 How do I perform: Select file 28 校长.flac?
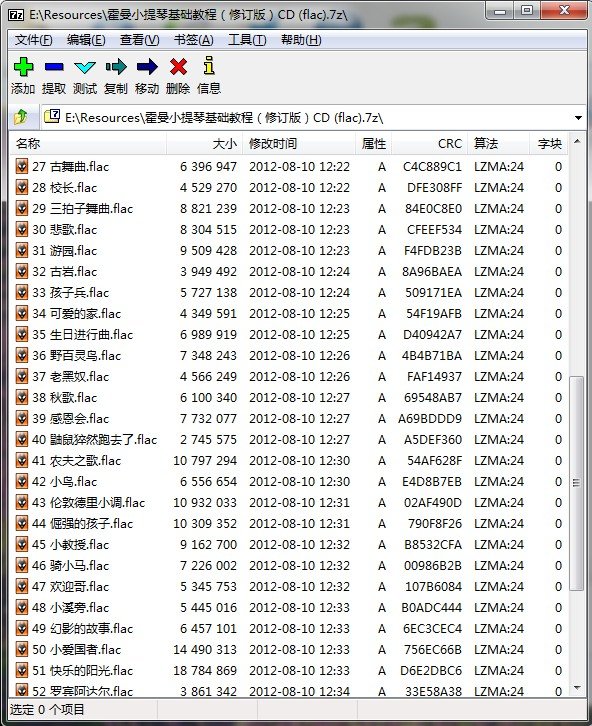coord(64,188)
